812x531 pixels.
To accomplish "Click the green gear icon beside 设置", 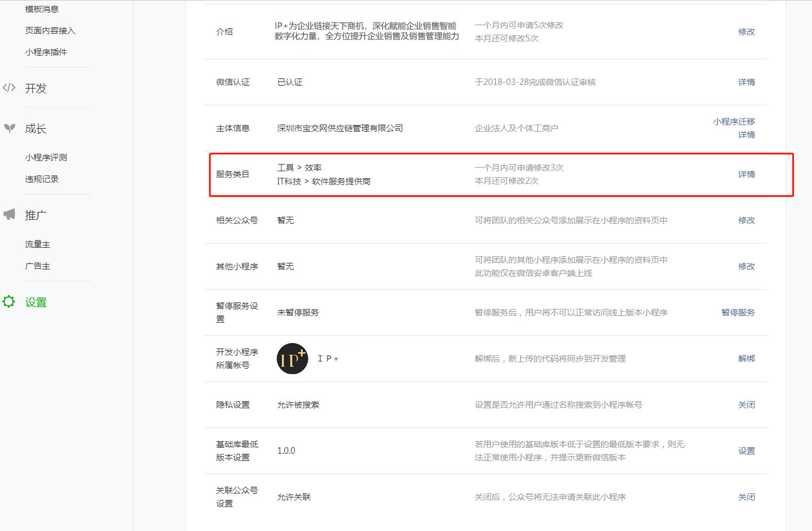I will pyautogui.click(x=9, y=302).
